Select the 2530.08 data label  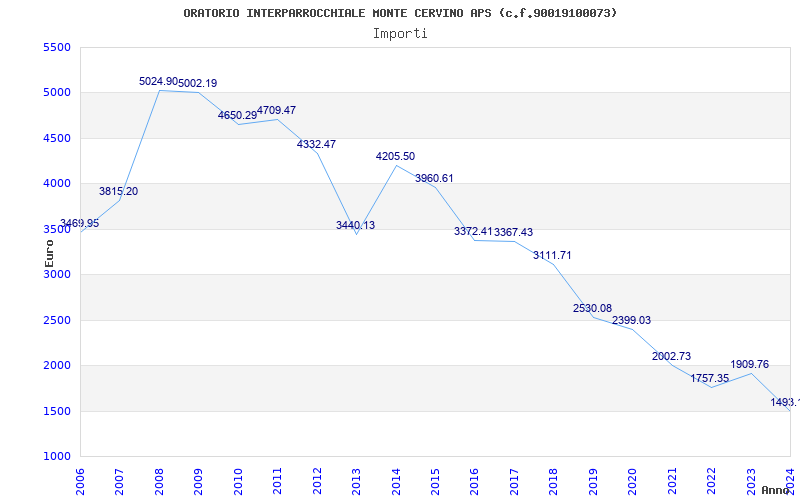pyautogui.click(x=592, y=308)
